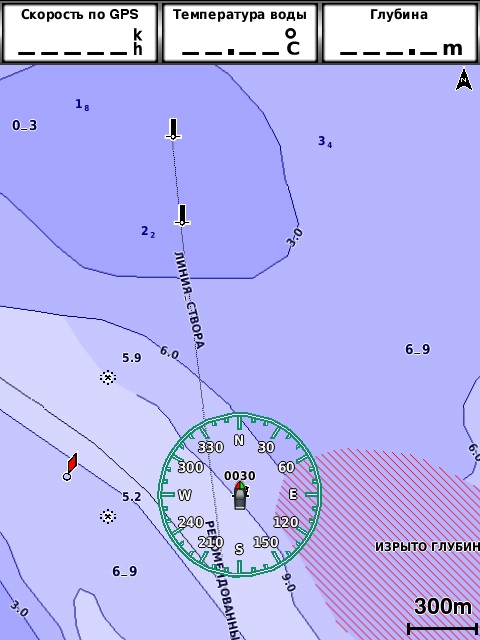480x640 pixels.
Task: Tap the 300m map scale indicator
Action: click(x=443, y=618)
